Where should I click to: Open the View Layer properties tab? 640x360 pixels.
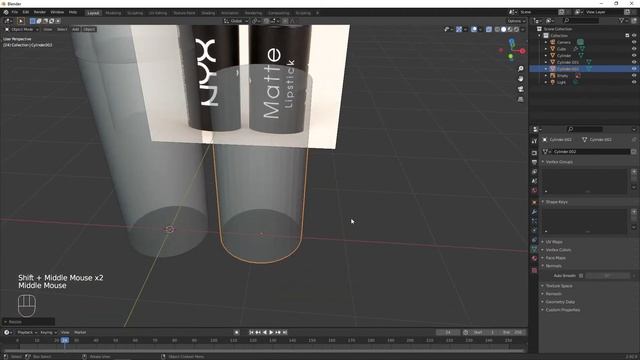pyautogui.click(x=534, y=172)
